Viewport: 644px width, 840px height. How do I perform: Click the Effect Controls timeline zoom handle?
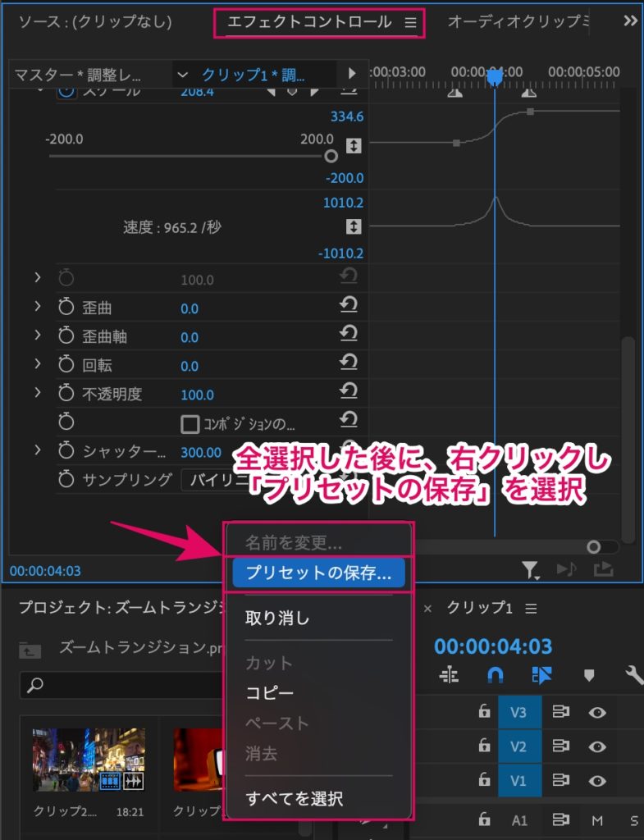coord(594,546)
